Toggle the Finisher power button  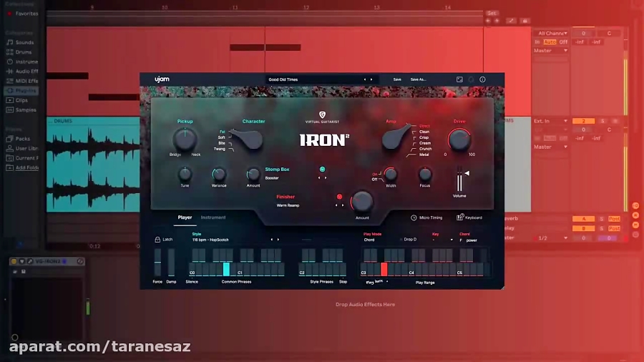coord(339,197)
